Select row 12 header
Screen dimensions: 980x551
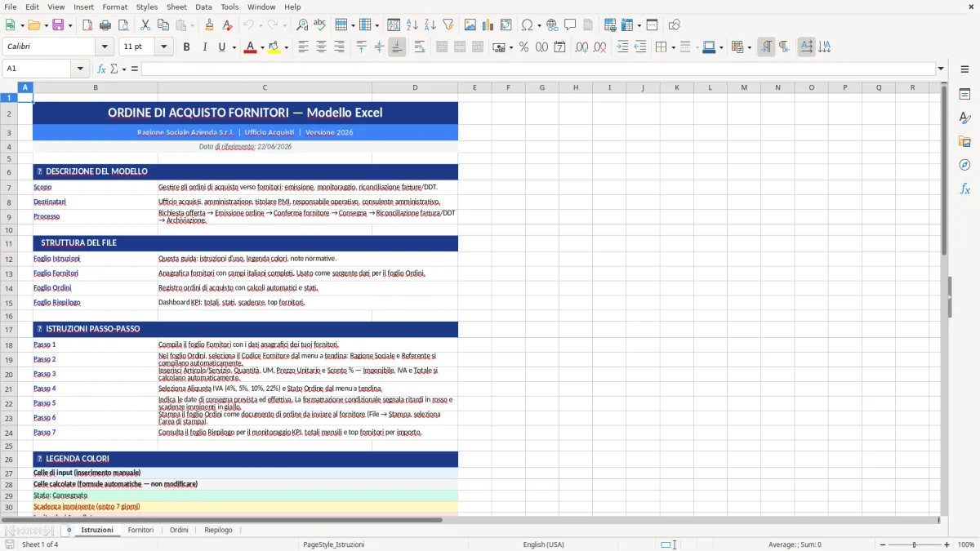pos(9,259)
